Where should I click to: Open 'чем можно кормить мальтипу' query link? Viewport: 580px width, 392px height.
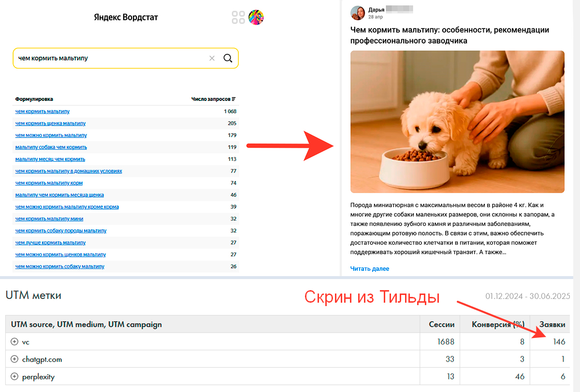point(51,135)
